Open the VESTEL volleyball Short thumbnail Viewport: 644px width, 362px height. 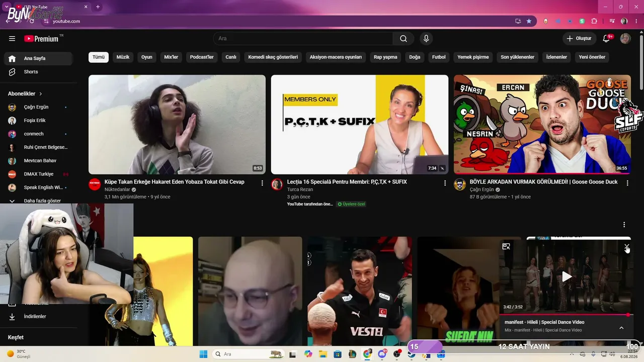360,292
